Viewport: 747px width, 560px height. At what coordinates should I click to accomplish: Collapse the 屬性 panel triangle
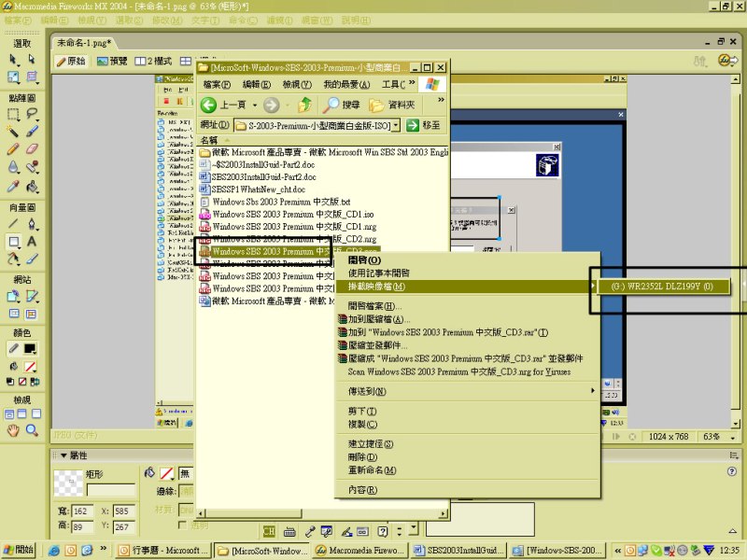[63, 455]
